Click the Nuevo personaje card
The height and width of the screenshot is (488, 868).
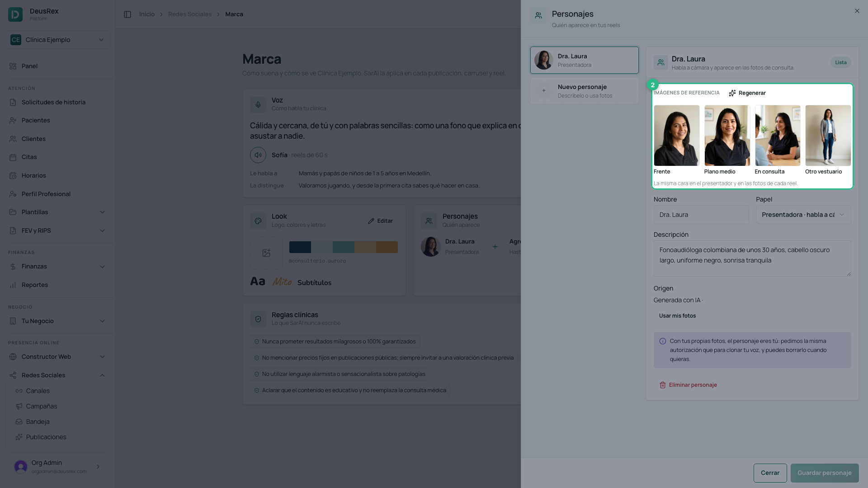point(584,91)
